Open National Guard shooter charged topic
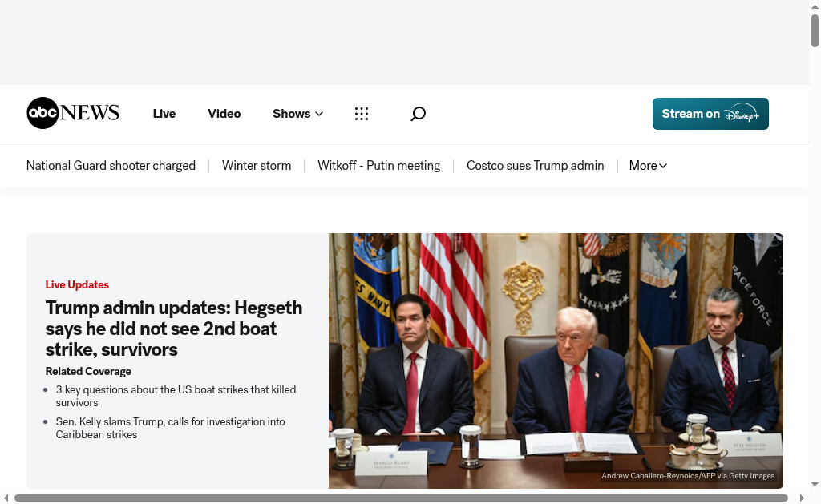821x504 pixels. point(111,166)
